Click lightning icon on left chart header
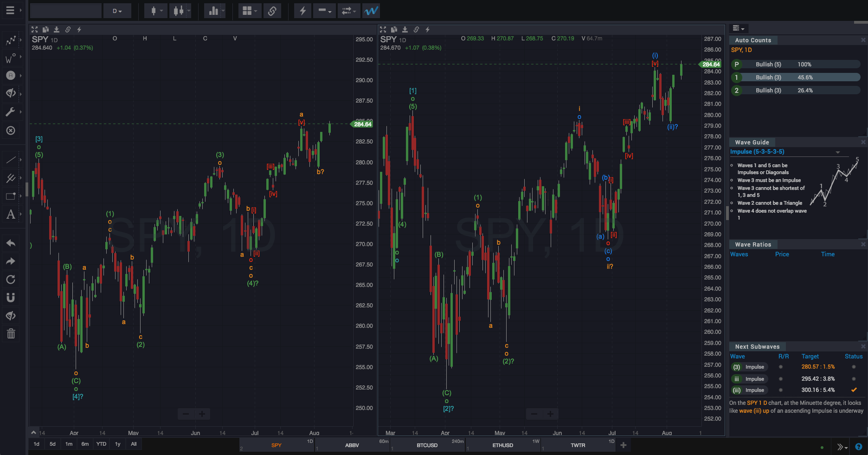The height and width of the screenshot is (455, 868). click(x=79, y=29)
